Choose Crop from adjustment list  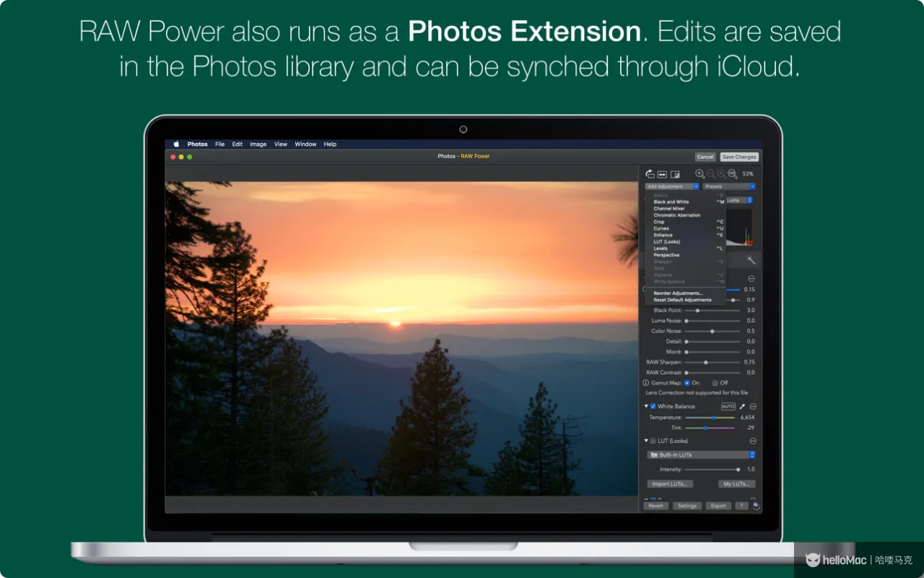[x=686, y=222]
